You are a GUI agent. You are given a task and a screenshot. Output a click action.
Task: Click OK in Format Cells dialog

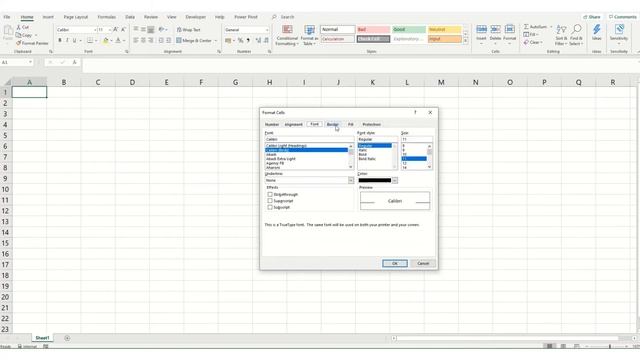(395, 263)
